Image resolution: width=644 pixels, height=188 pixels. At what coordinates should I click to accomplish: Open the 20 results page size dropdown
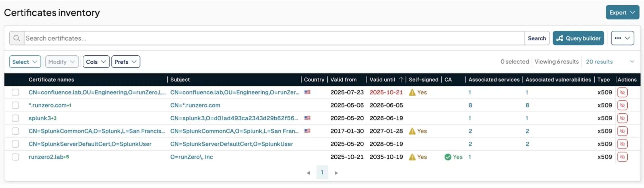pyautogui.click(x=610, y=62)
